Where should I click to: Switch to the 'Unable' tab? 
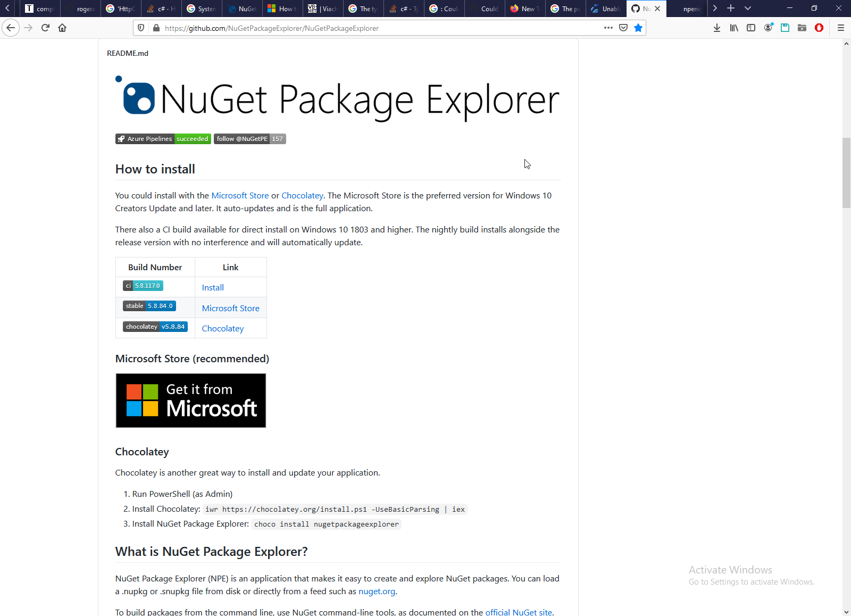coord(605,9)
